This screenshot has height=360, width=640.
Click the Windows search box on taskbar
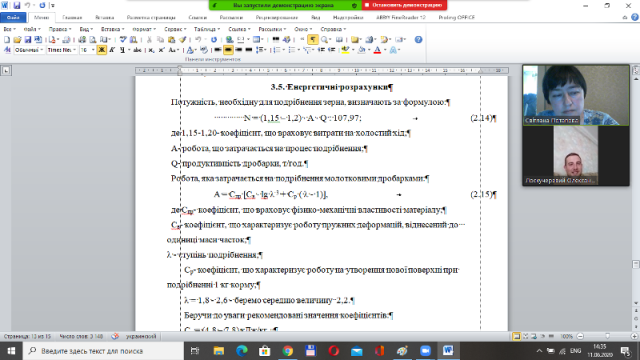104,351
